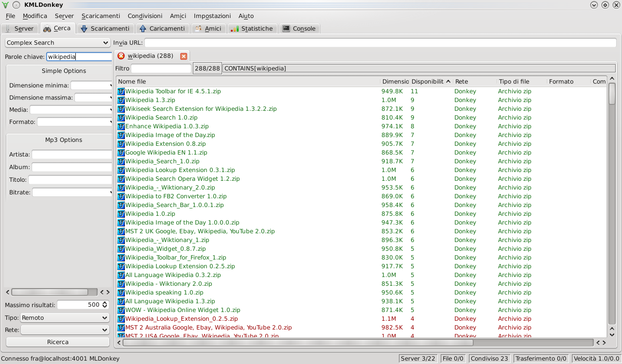622x364 pixels.
Task: Click the file icon beside Wikipedia Image of the Day.zip
Action: click(x=121, y=135)
